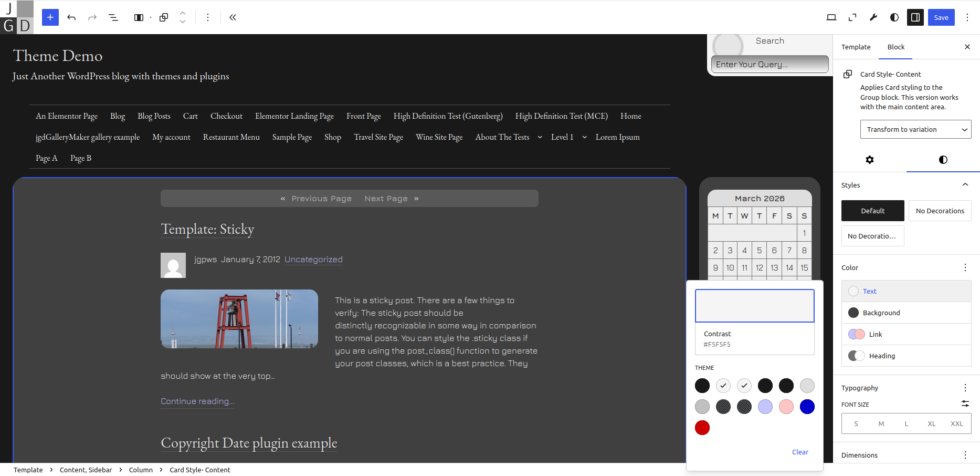Pick the red theme color swatch
Viewport: 980px width, 476px height.
point(702,428)
